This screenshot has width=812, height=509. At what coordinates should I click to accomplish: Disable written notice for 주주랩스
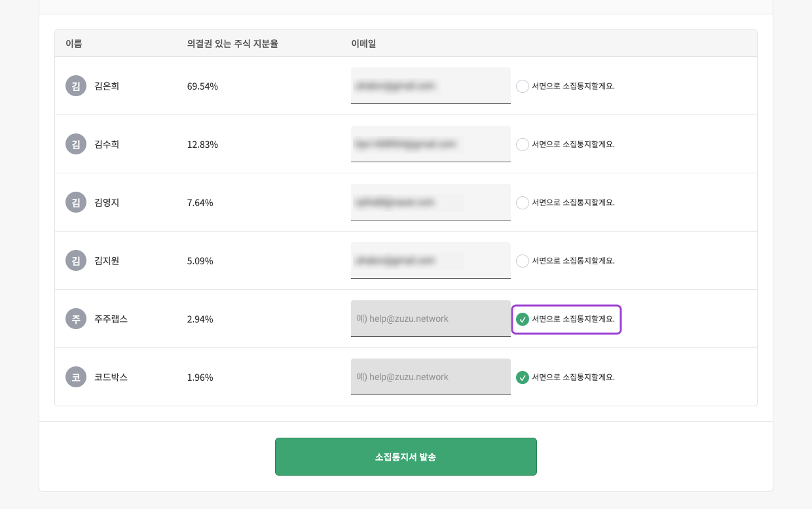(522, 319)
